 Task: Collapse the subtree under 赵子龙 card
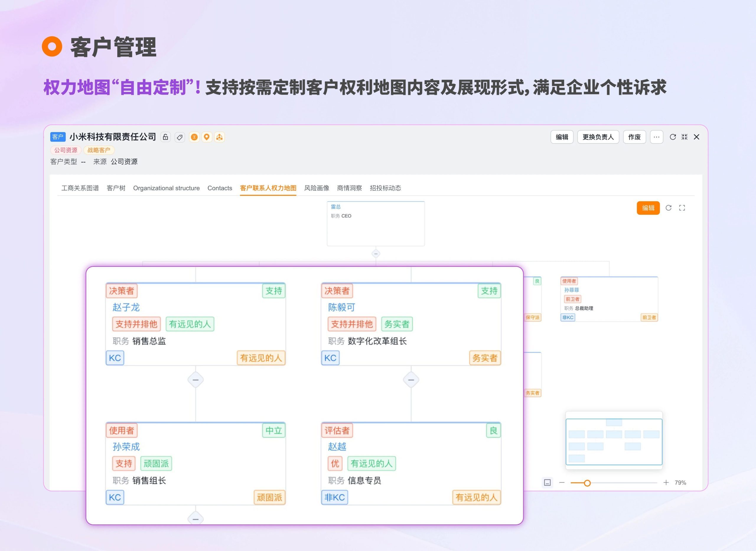pos(196,380)
